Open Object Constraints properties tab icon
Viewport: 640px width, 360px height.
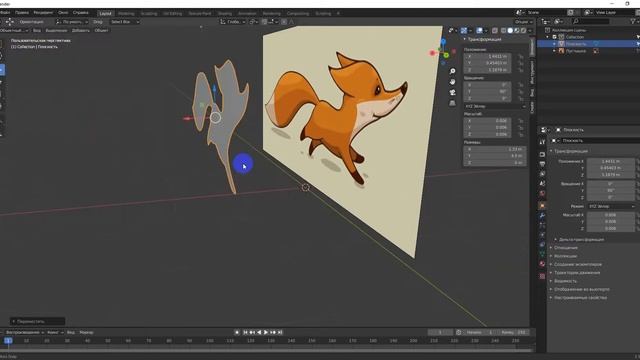pos(542,244)
